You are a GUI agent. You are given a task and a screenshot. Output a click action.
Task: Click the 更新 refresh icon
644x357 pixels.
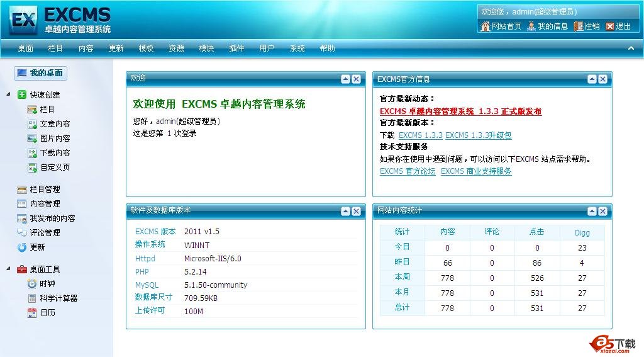click(x=22, y=247)
